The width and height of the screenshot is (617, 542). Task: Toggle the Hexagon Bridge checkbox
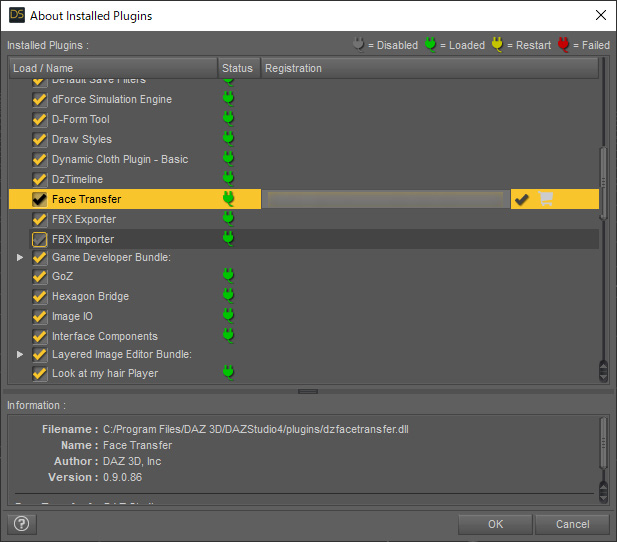(x=40, y=296)
